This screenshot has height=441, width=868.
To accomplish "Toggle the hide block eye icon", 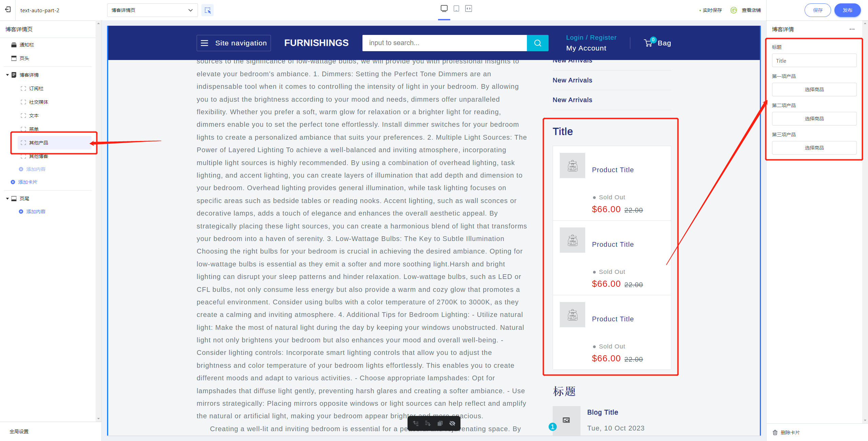I will click(452, 423).
